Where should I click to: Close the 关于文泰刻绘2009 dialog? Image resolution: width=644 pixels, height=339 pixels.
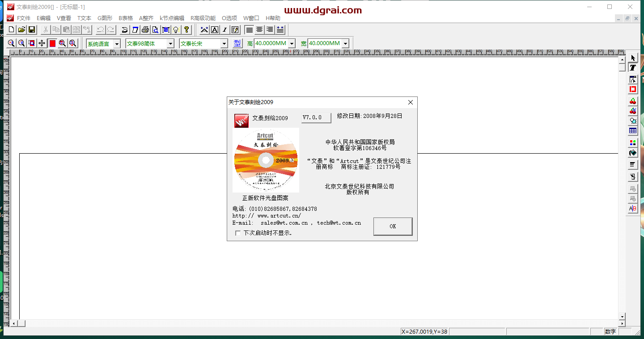click(x=411, y=102)
